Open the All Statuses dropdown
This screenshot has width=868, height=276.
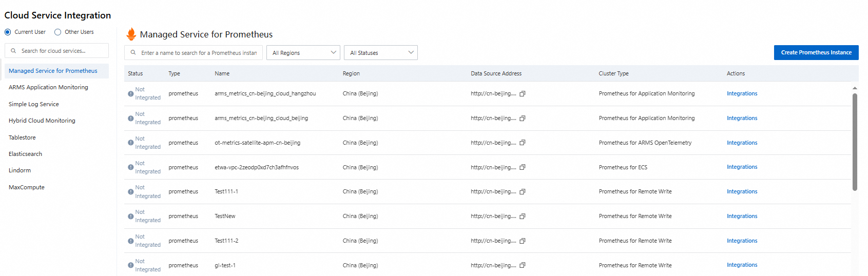pos(381,53)
